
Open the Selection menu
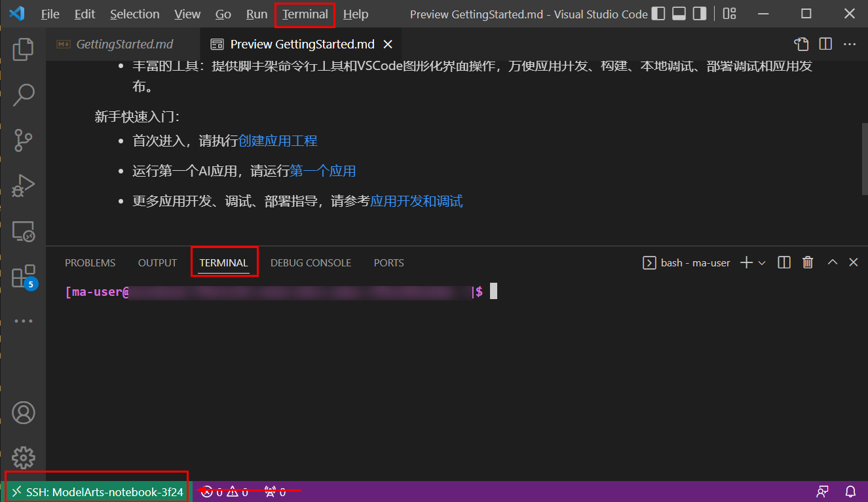coord(134,14)
